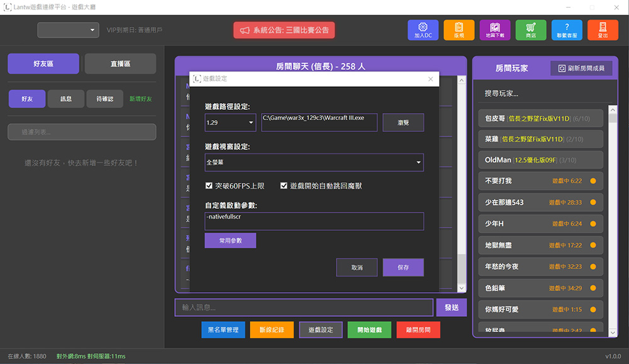The height and width of the screenshot is (364, 629).
Task: Select the player row 年愁的今夜
Action: point(541,267)
